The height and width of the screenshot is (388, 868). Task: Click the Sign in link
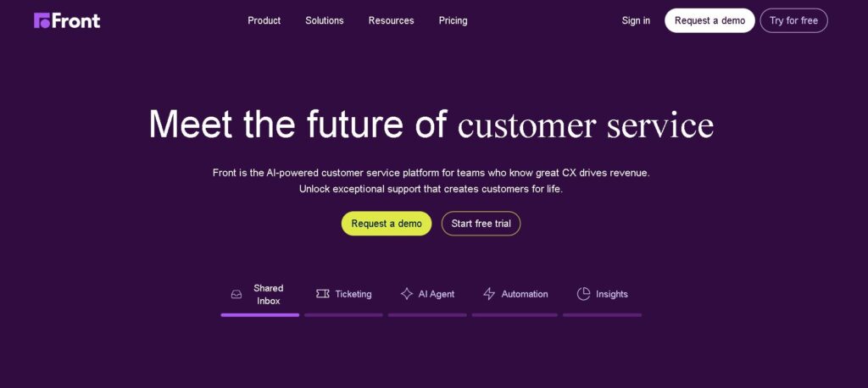(x=636, y=20)
